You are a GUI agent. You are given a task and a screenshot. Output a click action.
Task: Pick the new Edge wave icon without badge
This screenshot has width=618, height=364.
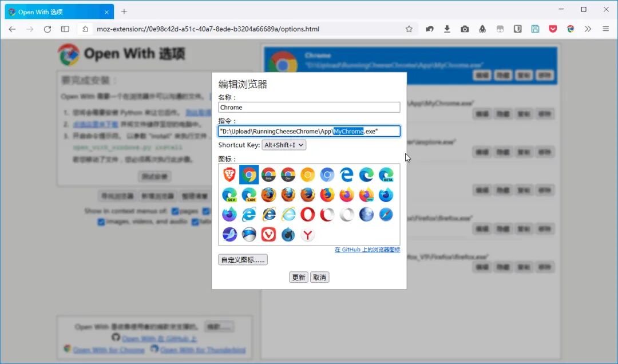click(367, 175)
